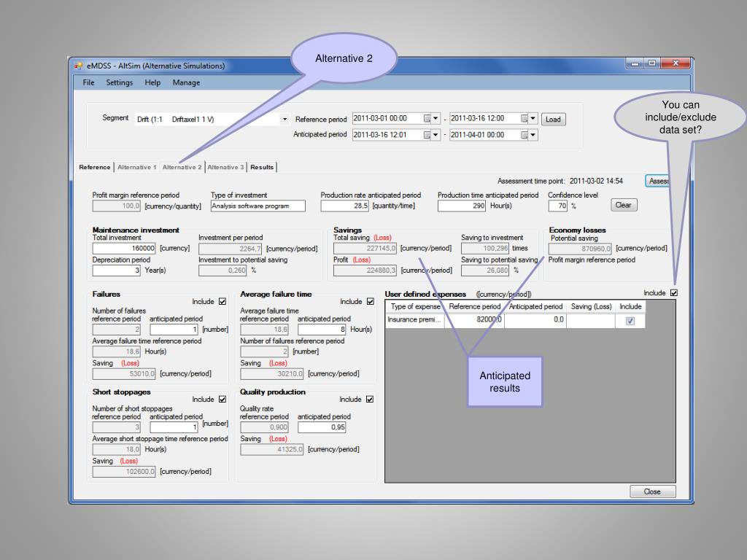Open calendar icon of Anticipated period end date
747x560 pixels.
point(525,135)
